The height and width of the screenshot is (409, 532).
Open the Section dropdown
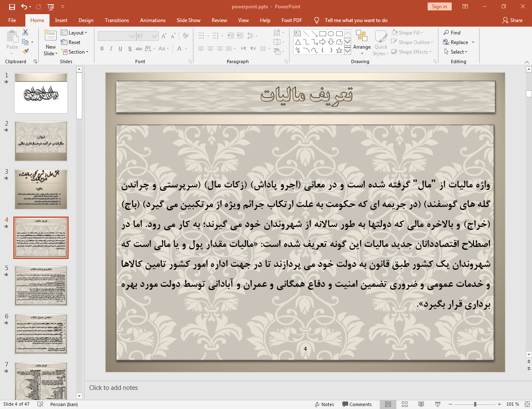(75, 52)
